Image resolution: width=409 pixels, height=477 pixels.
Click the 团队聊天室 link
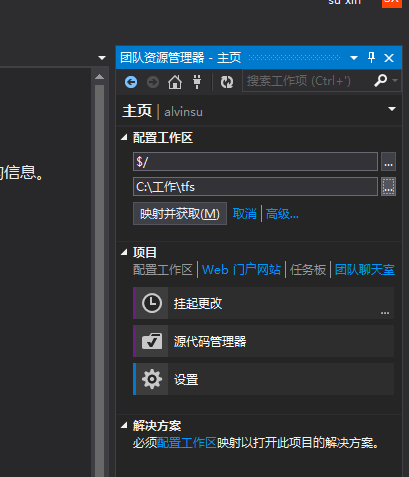[365, 270]
